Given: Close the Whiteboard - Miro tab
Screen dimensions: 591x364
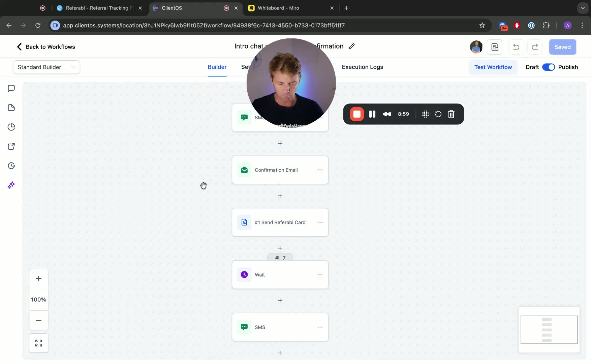Looking at the screenshot, I should click(x=332, y=8).
